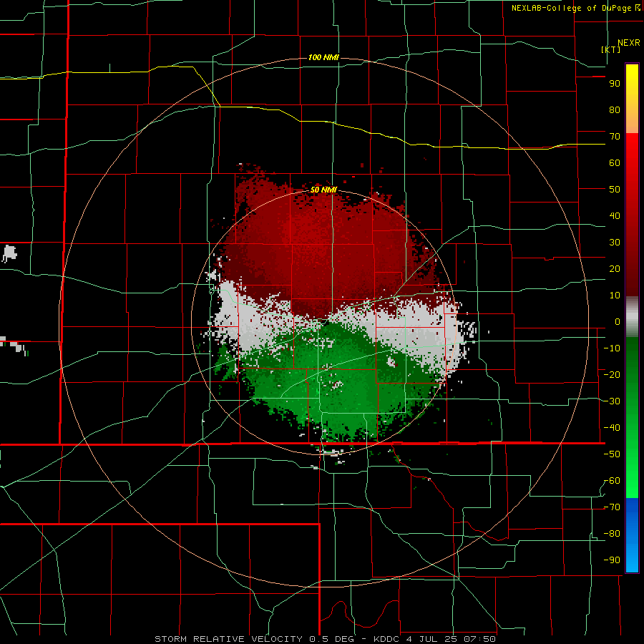Select the positive 10 knot scale value
The width and height of the screenshot is (644, 644).
[615, 296]
